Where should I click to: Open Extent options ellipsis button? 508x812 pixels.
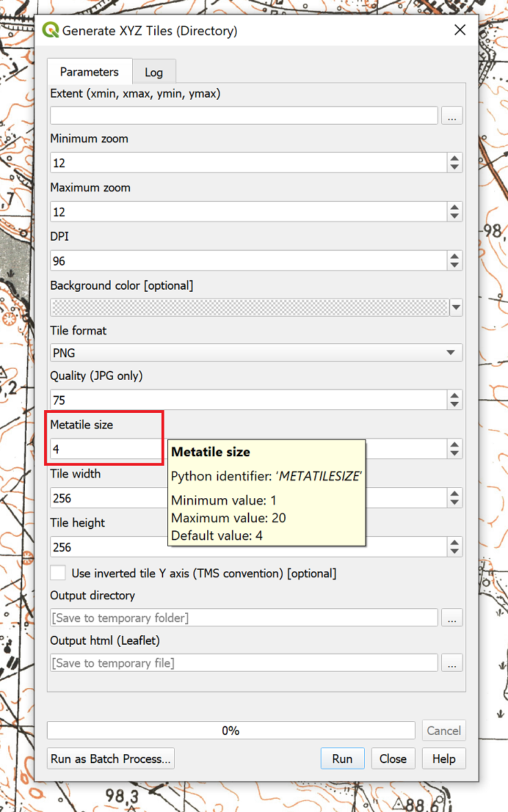click(x=452, y=116)
